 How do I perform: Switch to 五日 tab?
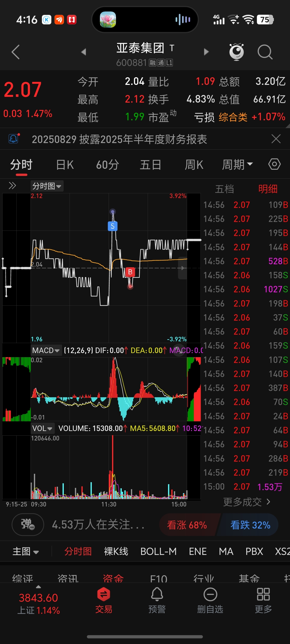150,165
